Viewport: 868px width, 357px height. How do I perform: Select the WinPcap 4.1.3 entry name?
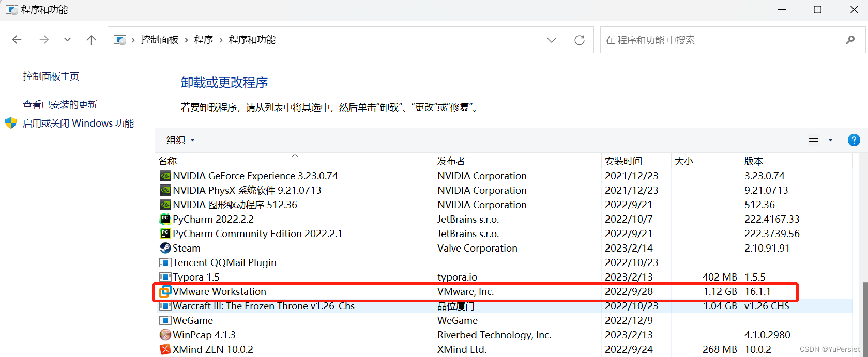tap(204, 335)
